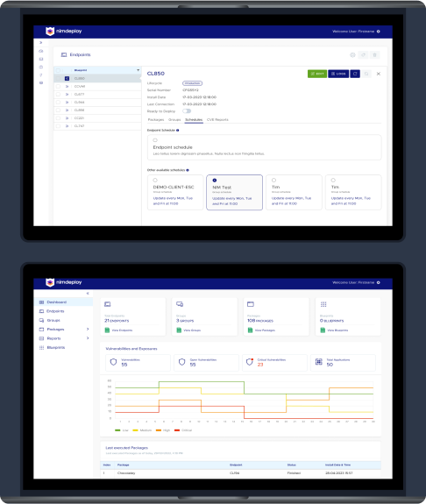426x504 pixels.
Task: Select the Schedules tab of CL850
Action: [194, 120]
